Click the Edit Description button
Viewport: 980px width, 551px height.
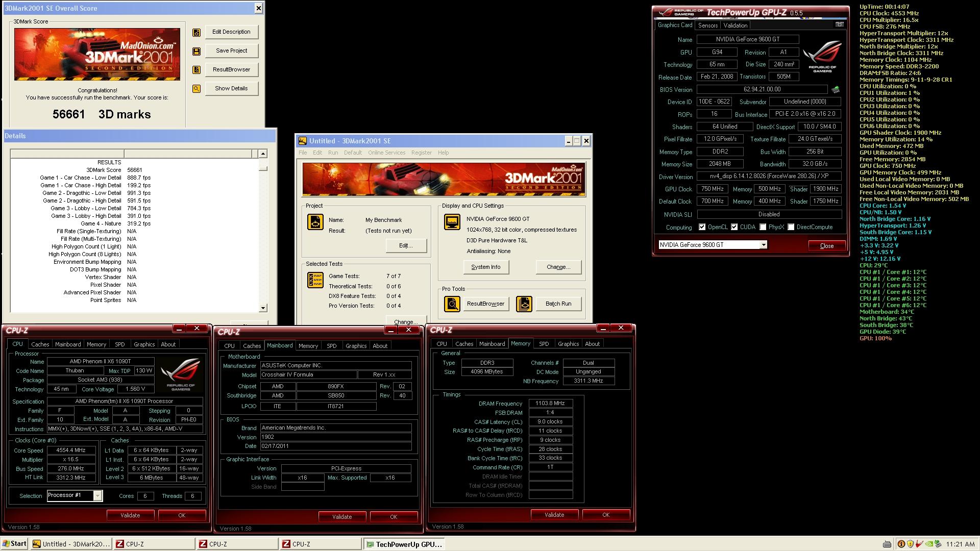[231, 32]
